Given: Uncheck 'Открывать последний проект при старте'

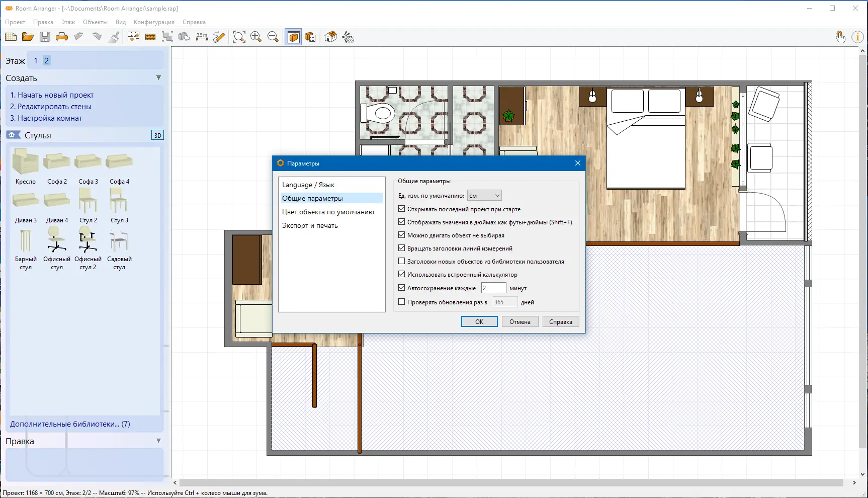Looking at the screenshot, I should coord(401,209).
